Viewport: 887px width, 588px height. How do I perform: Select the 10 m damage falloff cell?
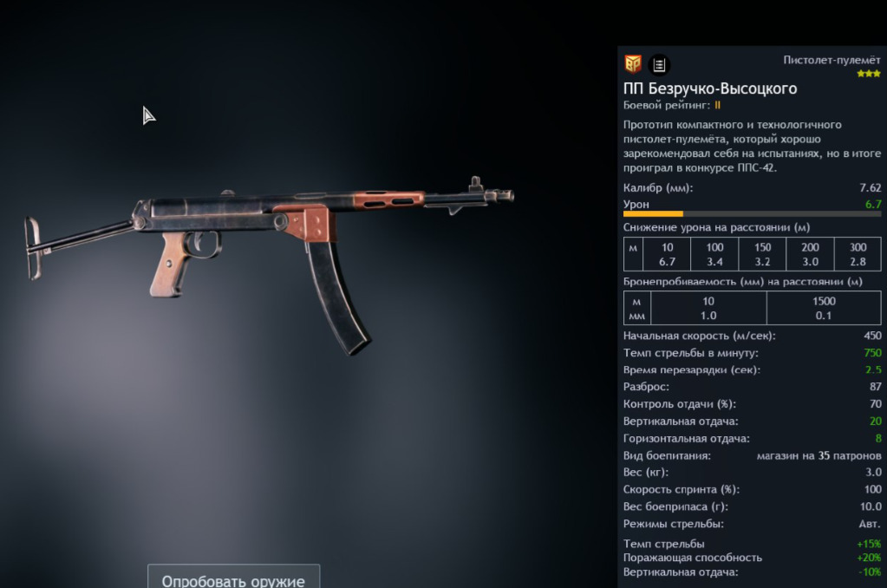[667, 254]
